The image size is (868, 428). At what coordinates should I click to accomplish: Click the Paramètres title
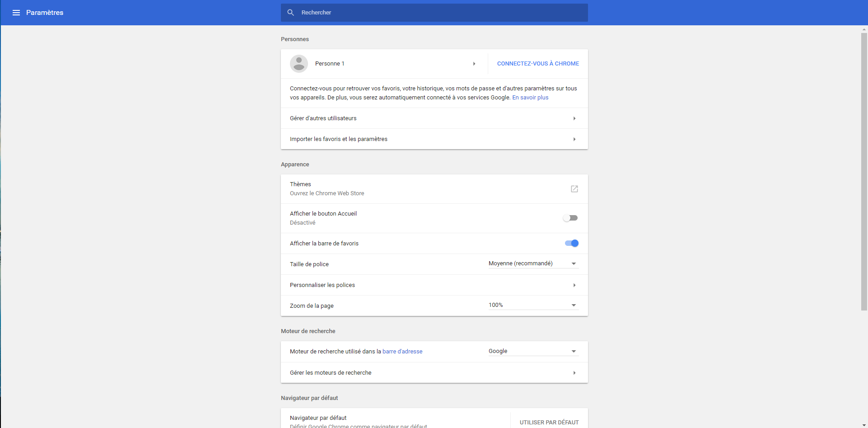click(x=45, y=13)
